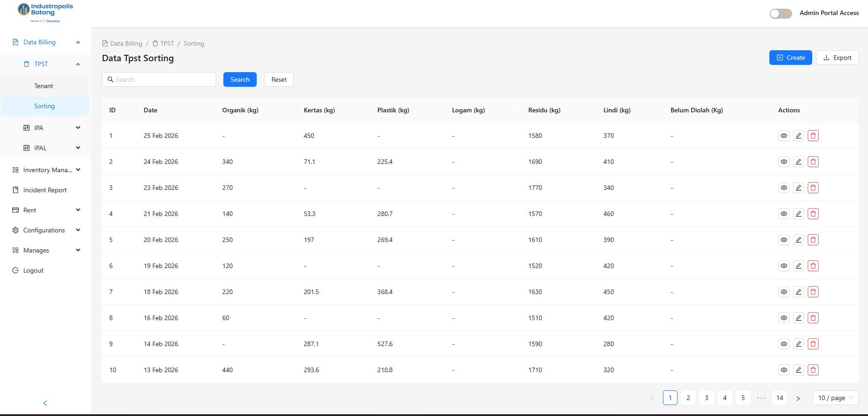This screenshot has width=868, height=416.
Task: Open the Incident Report page
Action: point(45,190)
